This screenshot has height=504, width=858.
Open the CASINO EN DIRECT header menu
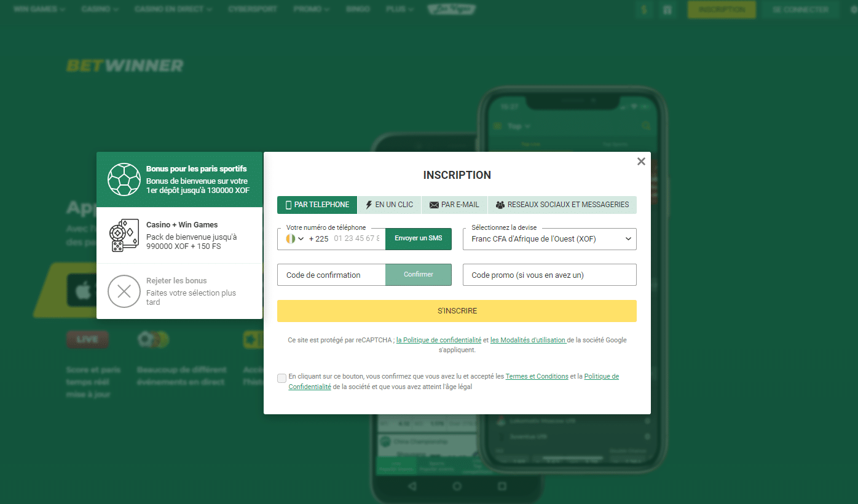coord(173,10)
